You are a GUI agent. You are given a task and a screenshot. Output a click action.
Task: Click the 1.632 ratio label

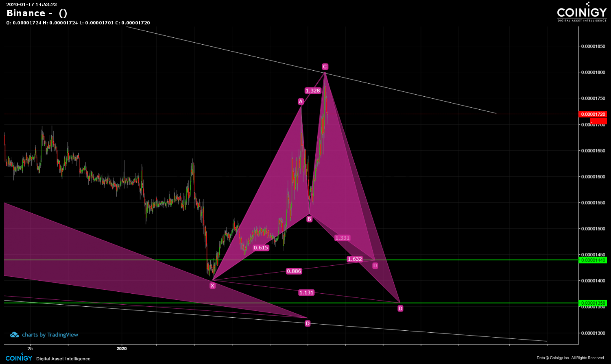[355, 259]
